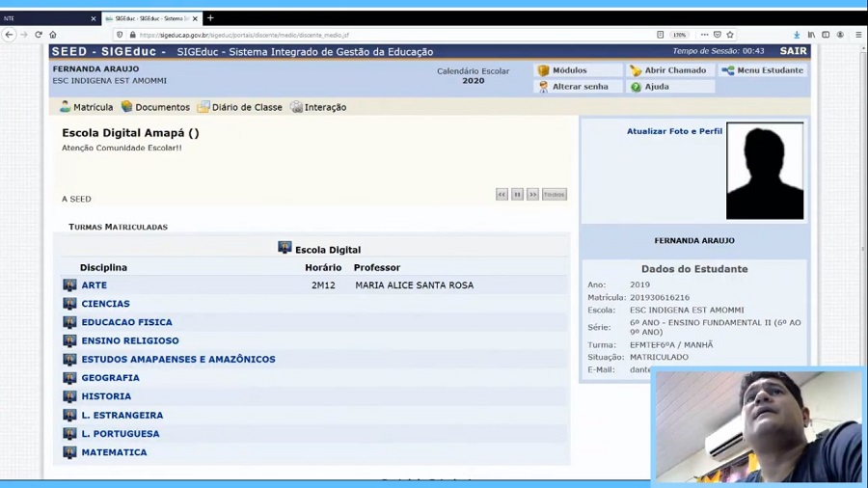
Task: Click the 170% zoom level indicator
Action: (679, 35)
